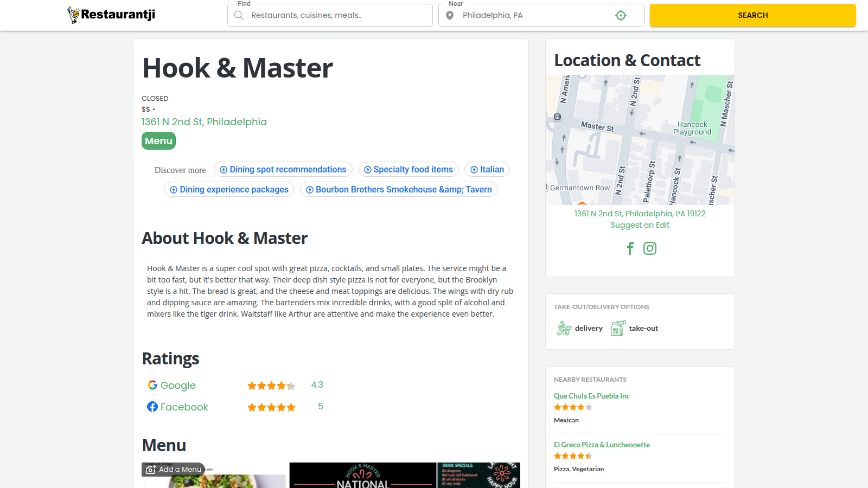Open the Facebook page icon under map

[x=630, y=248]
